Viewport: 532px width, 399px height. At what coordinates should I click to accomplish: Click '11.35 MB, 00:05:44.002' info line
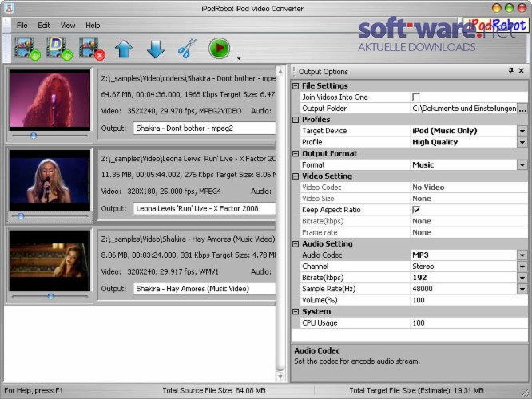(189, 175)
